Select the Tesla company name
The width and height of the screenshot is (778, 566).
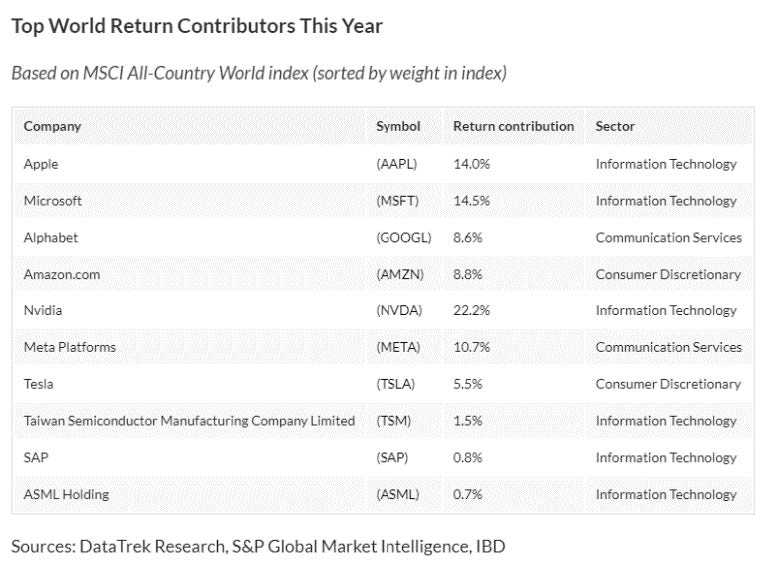pyautogui.click(x=39, y=384)
